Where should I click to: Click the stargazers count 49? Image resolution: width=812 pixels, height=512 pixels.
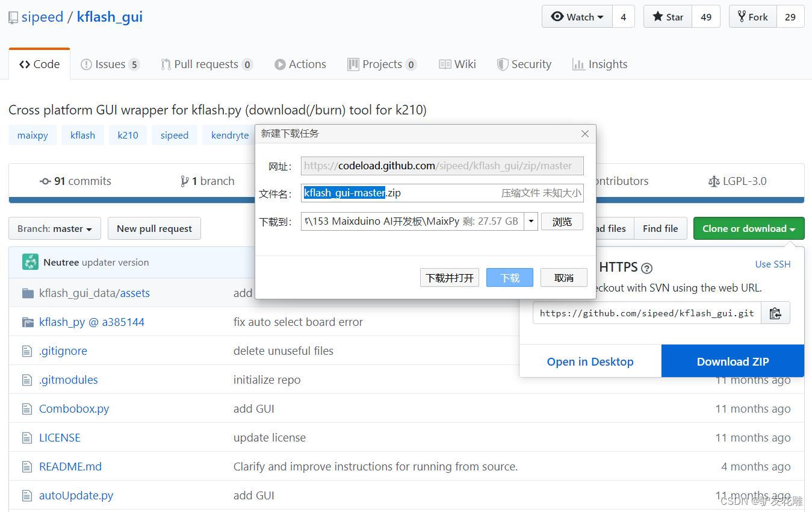coord(706,17)
